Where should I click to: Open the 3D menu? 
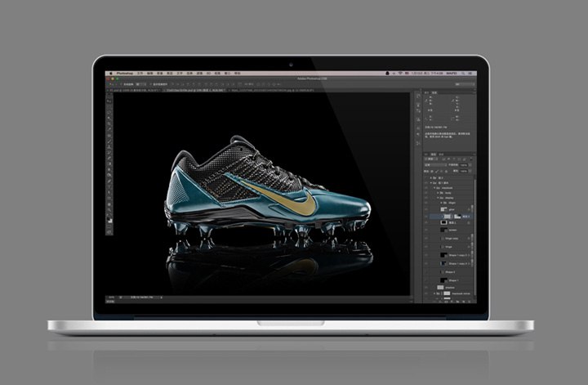click(x=208, y=74)
